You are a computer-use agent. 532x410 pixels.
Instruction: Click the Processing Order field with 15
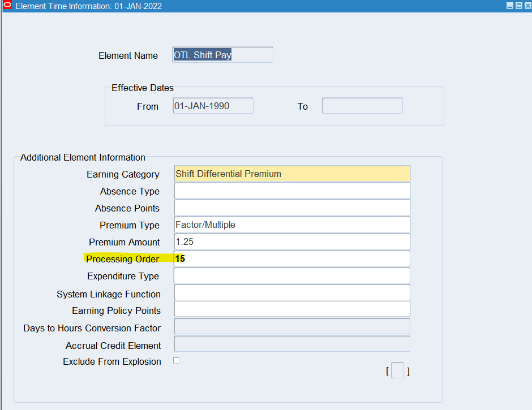point(292,258)
